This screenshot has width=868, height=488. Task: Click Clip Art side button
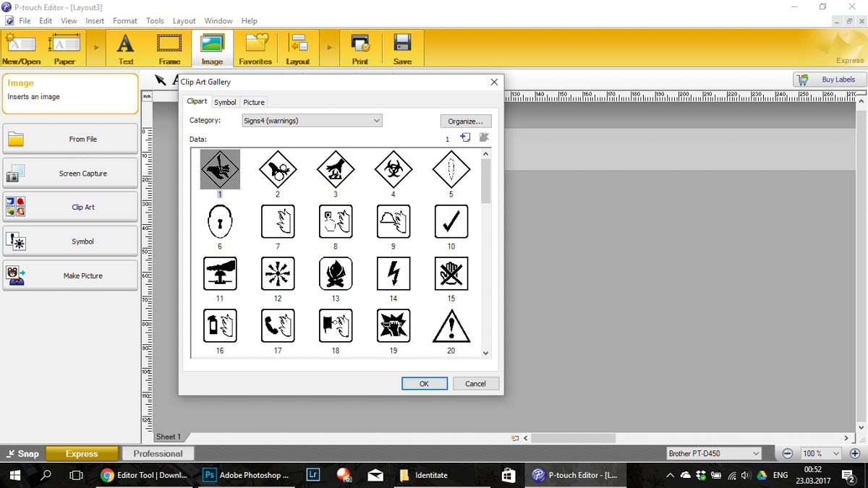pyautogui.click(x=70, y=207)
